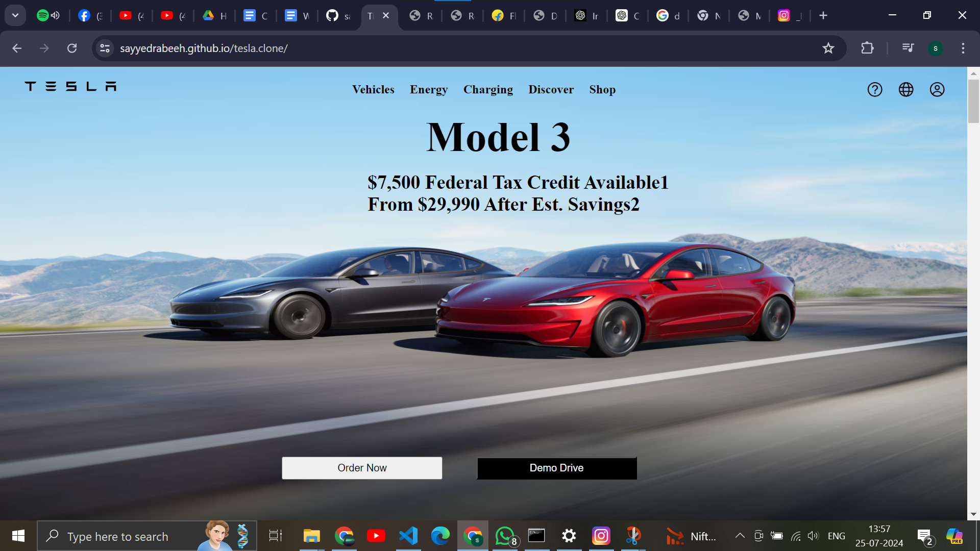The image size is (980, 551).
Task: Open the Windows Start menu
Action: point(18,536)
